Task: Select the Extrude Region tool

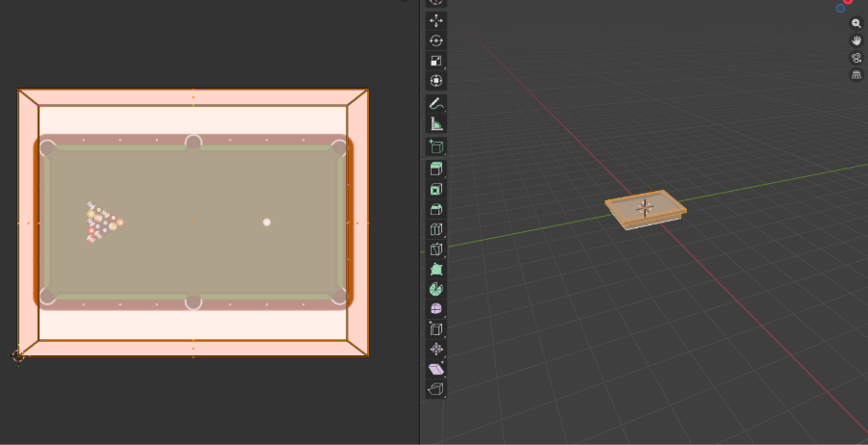Action: (436, 170)
